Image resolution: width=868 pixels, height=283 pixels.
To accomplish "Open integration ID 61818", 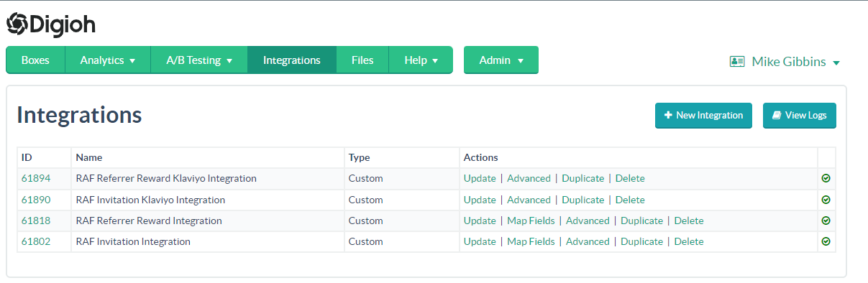I will [36, 221].
